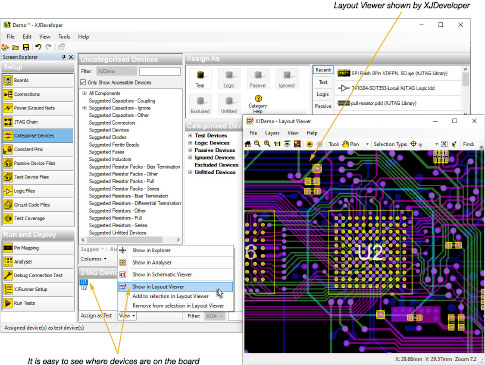Choose Show in Explorer menu entry
Image resolution: width=485 pixels, height=365 pixels.
click(x=175, y=250)
